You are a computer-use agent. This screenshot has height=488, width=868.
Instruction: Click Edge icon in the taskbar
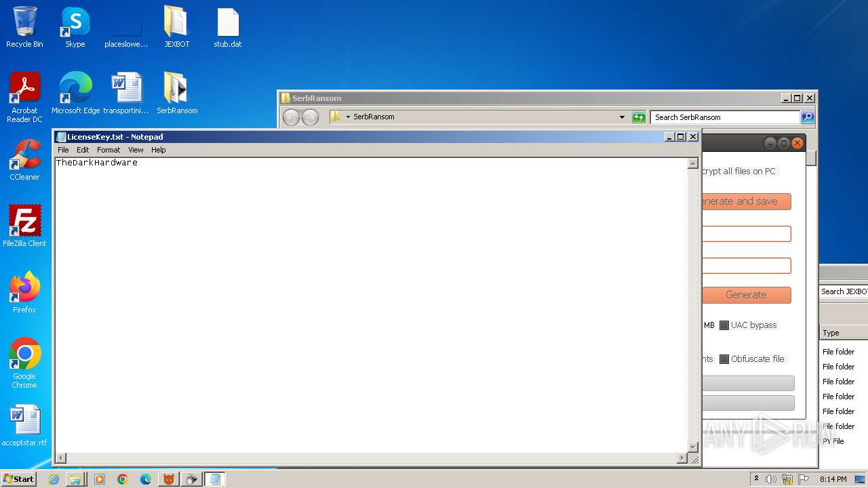coord(146,479)
